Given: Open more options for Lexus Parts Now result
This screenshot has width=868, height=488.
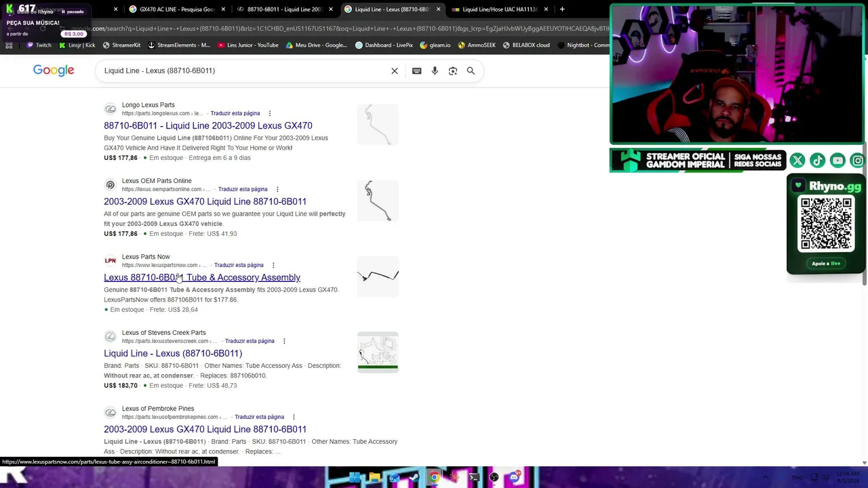Looking at the screenshot, I should (x=273, y=265).
